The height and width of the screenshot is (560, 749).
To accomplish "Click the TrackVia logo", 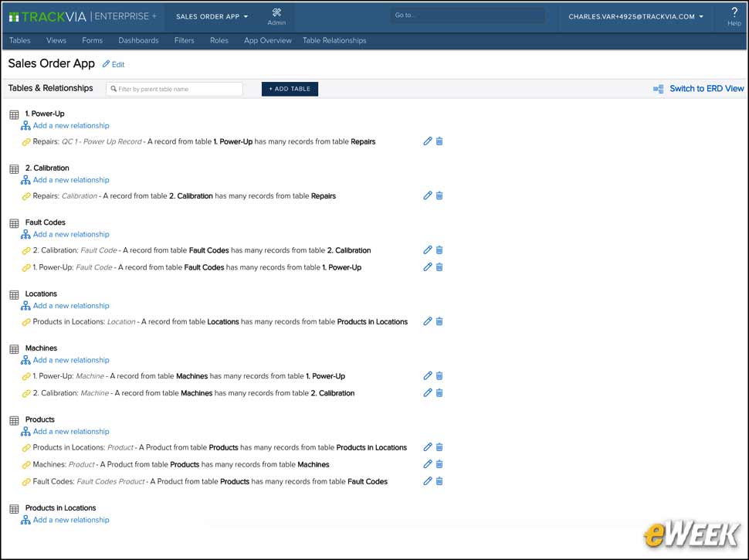I will tap(47, 17).
